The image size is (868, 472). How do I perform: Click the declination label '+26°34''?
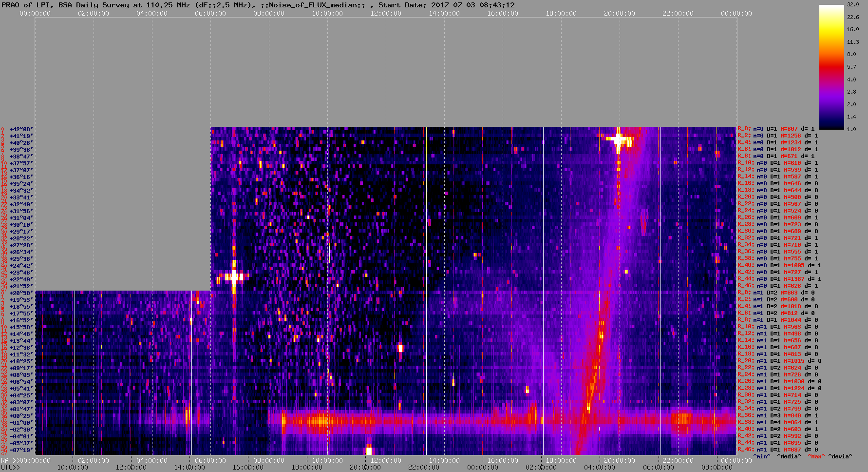(21, 252)
